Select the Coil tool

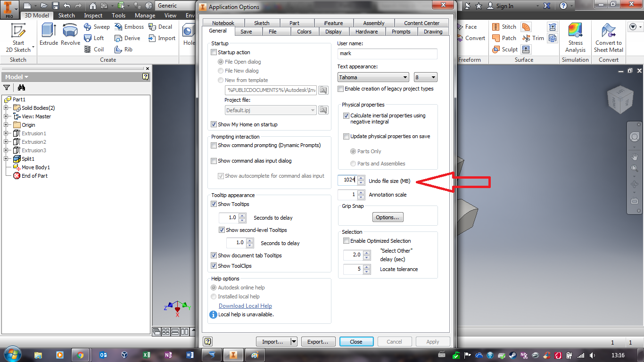(x=94, y=49)
